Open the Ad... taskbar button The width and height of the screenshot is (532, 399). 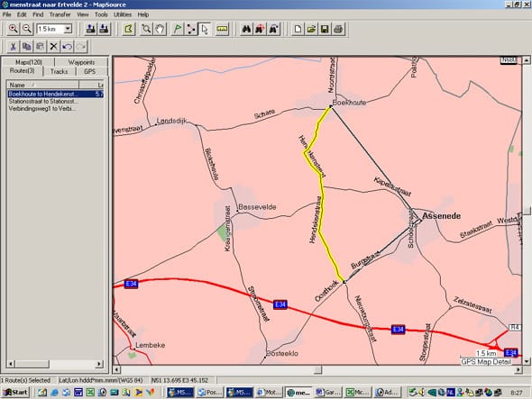[x=388, y=392]
